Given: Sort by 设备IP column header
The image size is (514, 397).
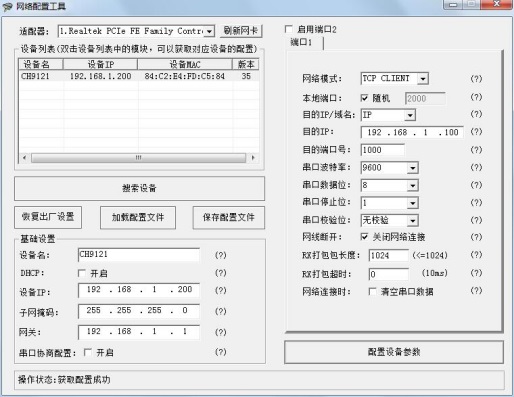Looking at the screenshot, I should point(100,64).
